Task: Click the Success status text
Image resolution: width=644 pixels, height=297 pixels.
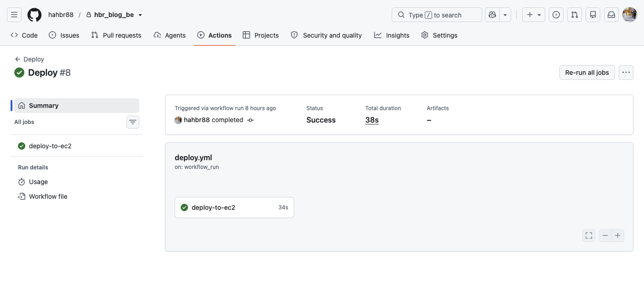Action: point(321,120)
